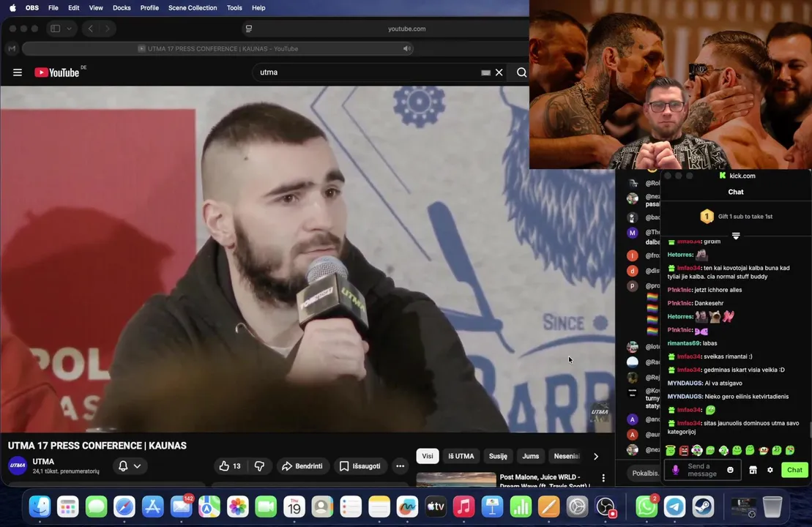The image size is (812, 527).
Task: Go forward in Safari history
Action: pos(107,29)
